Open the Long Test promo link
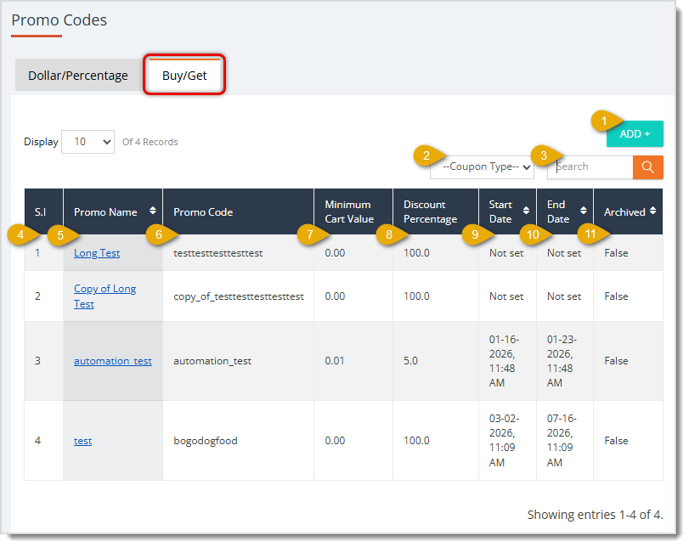Screen dimensions: 689x547 (97, 253)
